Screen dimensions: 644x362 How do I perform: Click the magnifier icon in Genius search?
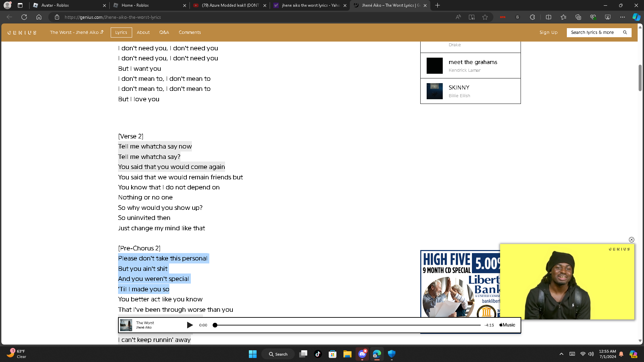[625, 33]
